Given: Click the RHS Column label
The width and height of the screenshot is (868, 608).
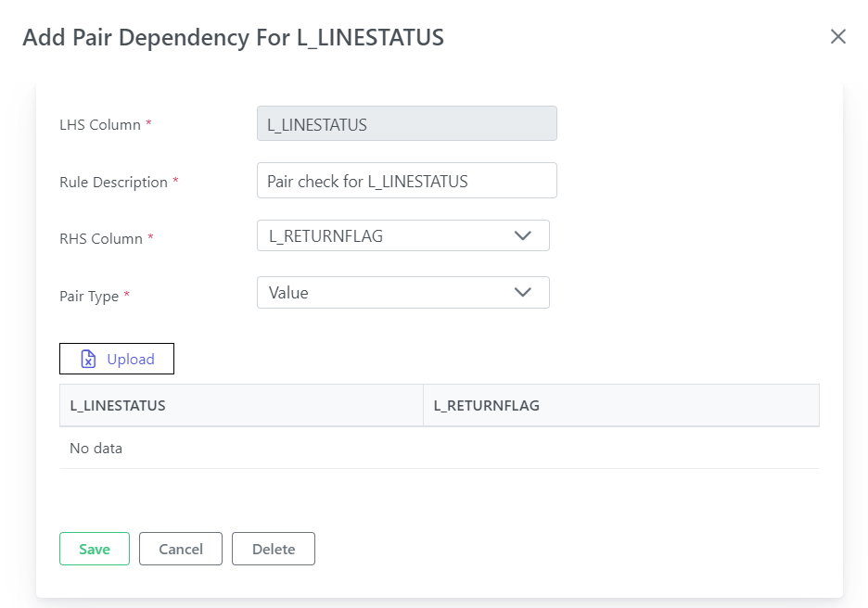Looking at the screenshot, I should pos(101,239).
